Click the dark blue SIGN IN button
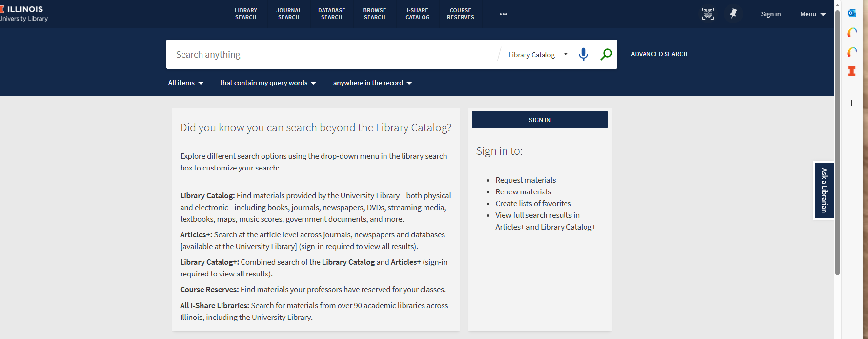 coord(540,120)
